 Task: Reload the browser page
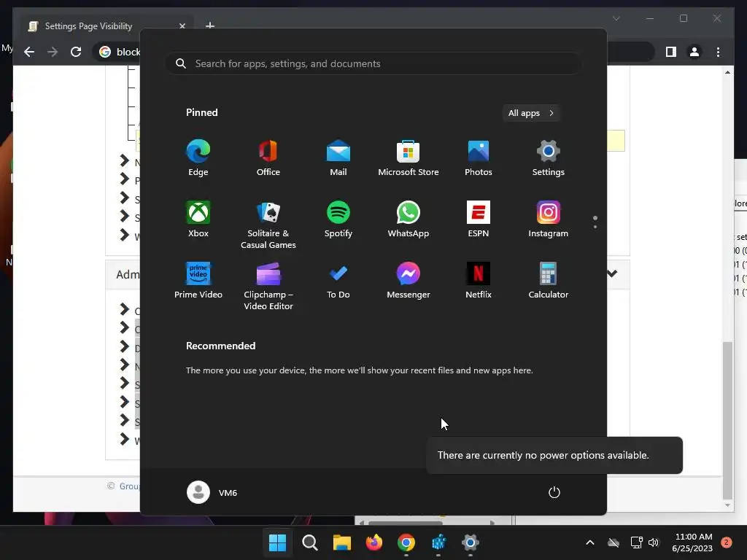pyautogui.click(x=76, y=52)
